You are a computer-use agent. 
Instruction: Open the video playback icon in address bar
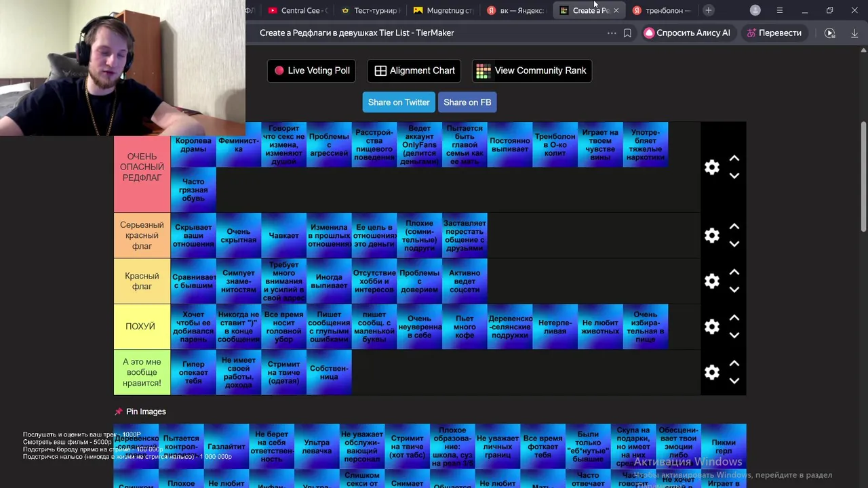[x=830, y=33]
